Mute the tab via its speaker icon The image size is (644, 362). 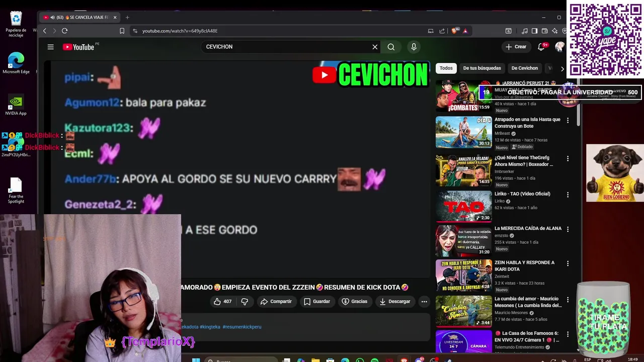[52, 17]
